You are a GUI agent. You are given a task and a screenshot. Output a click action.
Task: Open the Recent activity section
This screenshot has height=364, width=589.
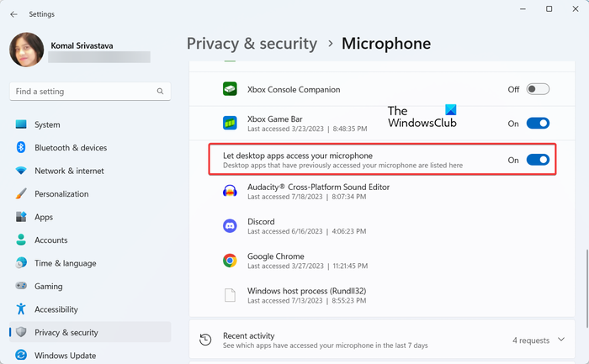[382, 340]
